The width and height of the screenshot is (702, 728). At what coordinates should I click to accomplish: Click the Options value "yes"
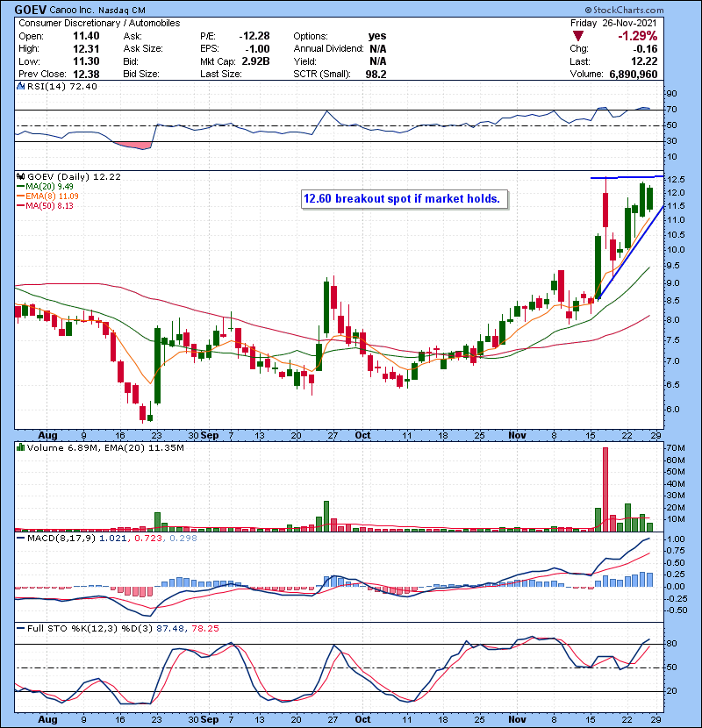coord(377,36)
